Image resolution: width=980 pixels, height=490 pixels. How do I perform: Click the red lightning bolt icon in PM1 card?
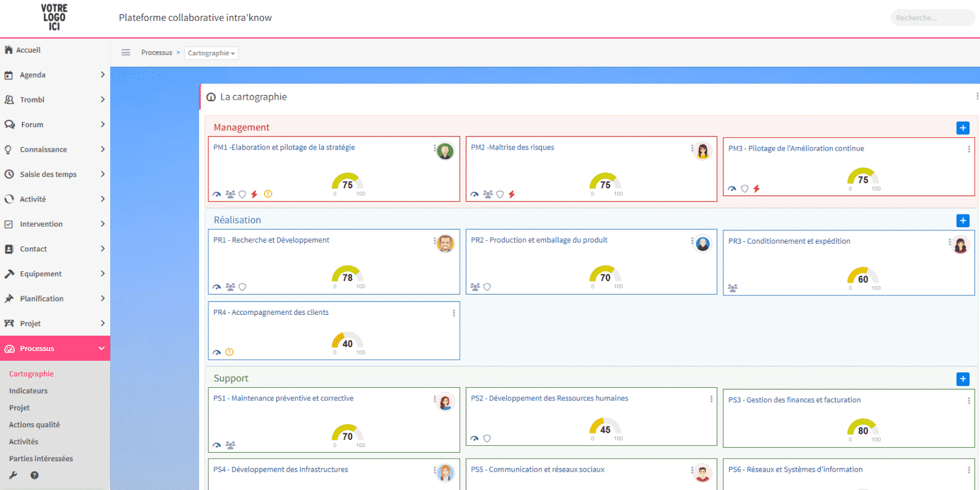(x=254, y=194)
